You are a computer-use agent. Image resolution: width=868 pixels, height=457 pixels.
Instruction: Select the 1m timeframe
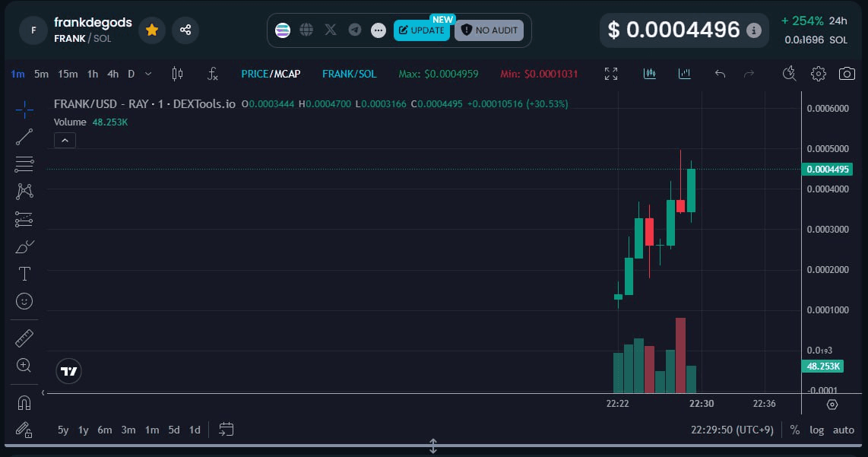click(17, 74)
